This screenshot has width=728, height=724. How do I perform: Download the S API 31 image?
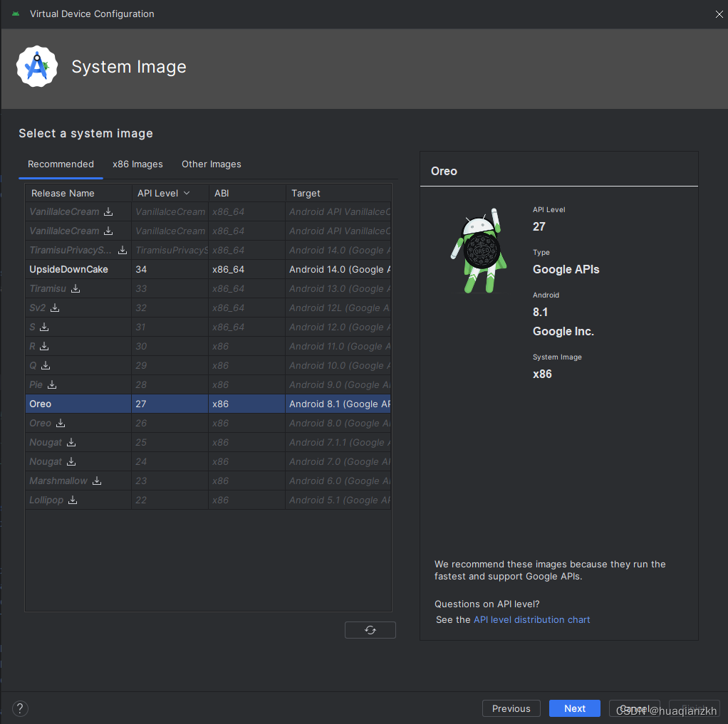point(44,327)
